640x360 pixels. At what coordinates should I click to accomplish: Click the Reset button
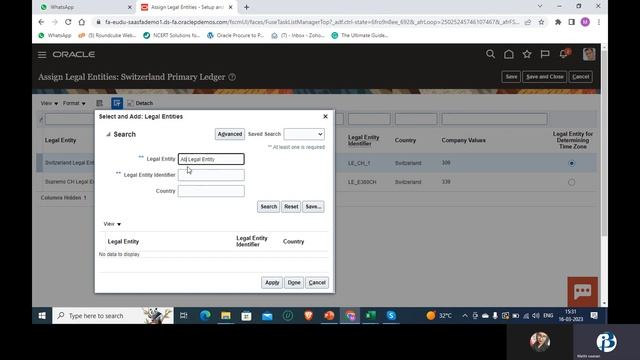pyautogui.click(x=291, y=207)
